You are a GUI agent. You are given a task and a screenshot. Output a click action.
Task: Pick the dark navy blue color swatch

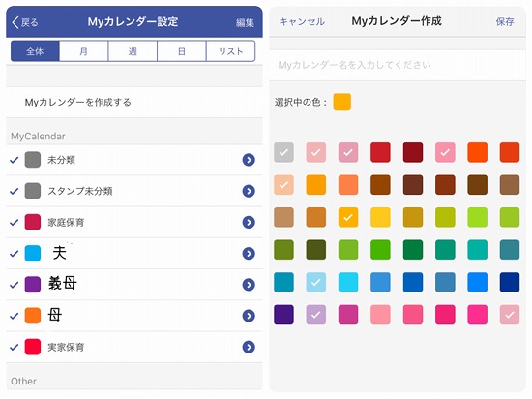510,282
